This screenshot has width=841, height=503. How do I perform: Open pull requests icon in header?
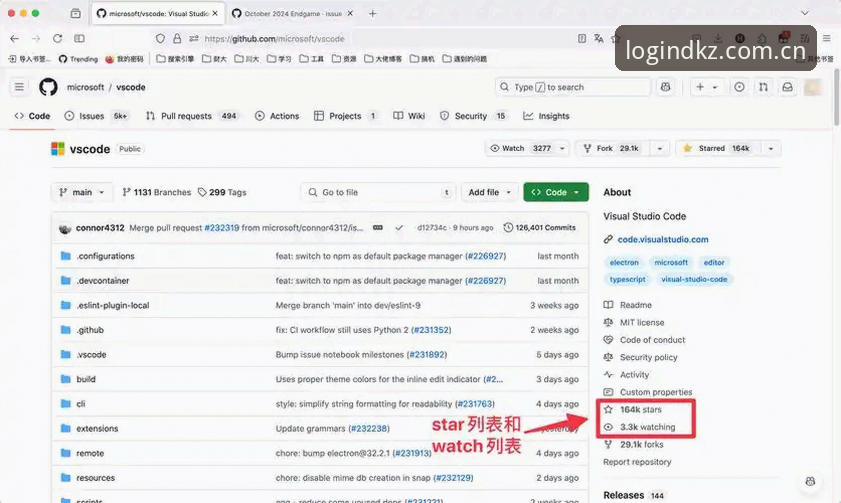tap(763, 87)
